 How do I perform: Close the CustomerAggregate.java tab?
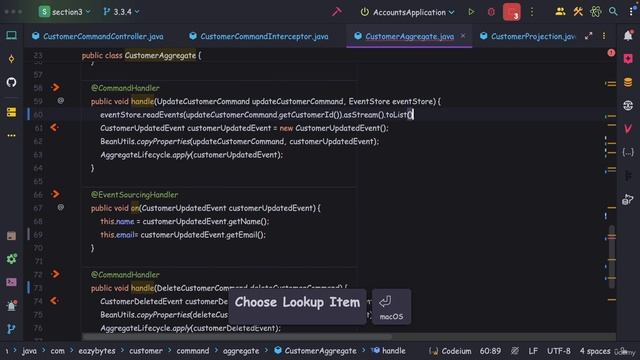coord(463,36)
